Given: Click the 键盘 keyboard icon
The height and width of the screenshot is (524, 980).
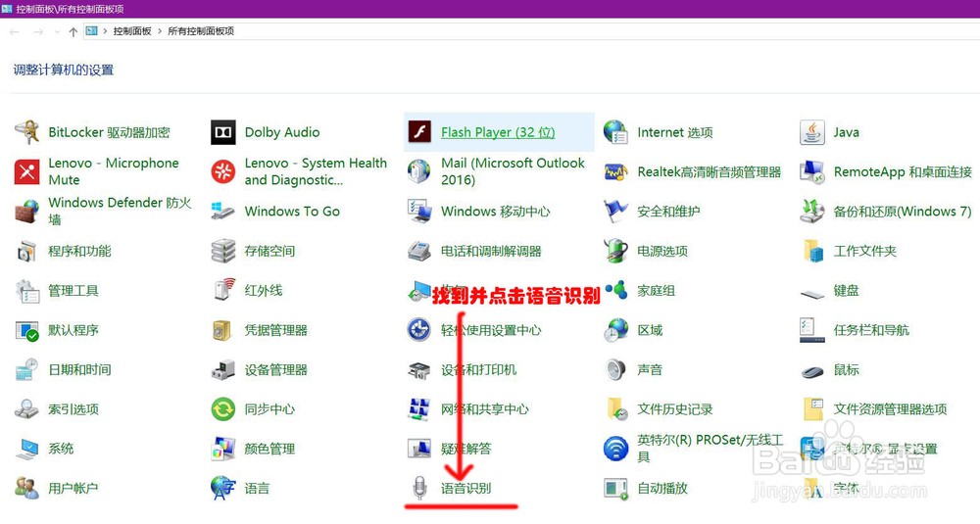Looking at the screenshot, I should [811, 294].
